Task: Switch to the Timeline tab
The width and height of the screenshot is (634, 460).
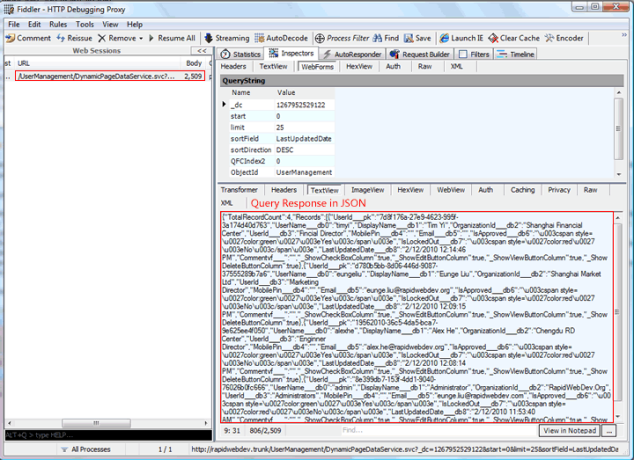Action: [x=516, y=54]
